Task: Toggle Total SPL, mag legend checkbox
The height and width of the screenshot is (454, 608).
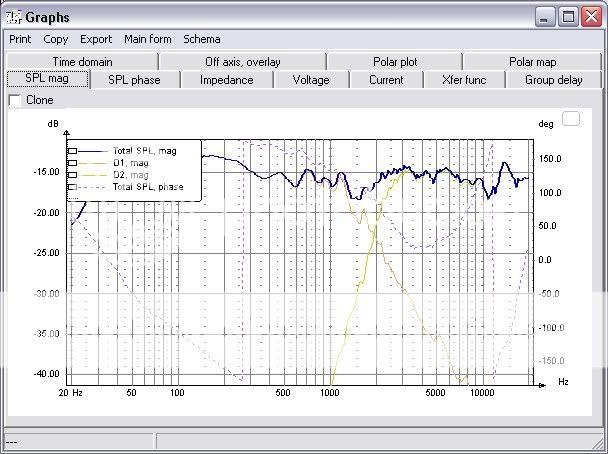Action: [x=73, y=151]
